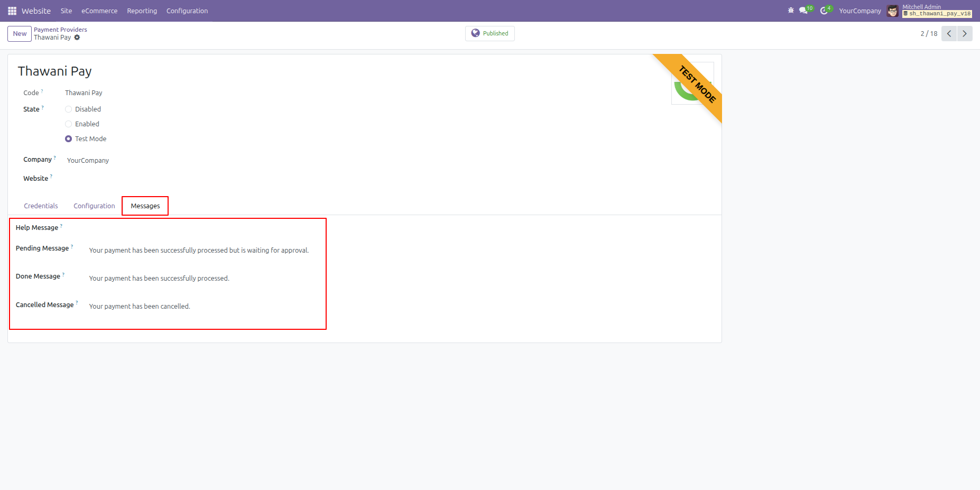Open the Site menu

66,11
